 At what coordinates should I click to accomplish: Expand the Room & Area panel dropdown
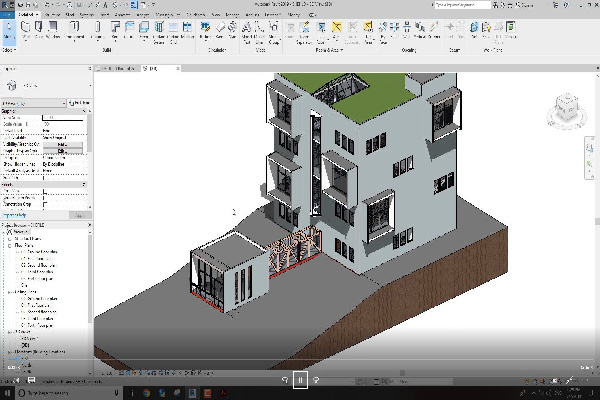(x=329, y=50)
